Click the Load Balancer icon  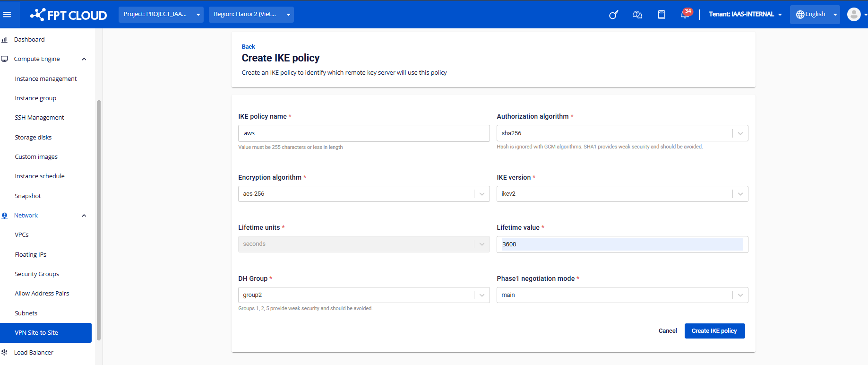[5, 353]
